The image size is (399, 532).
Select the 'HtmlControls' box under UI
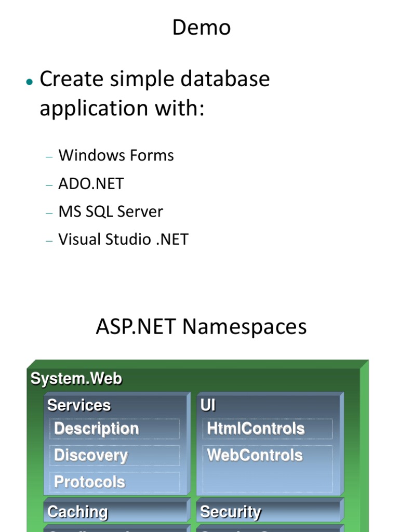[x=268, y=429]
